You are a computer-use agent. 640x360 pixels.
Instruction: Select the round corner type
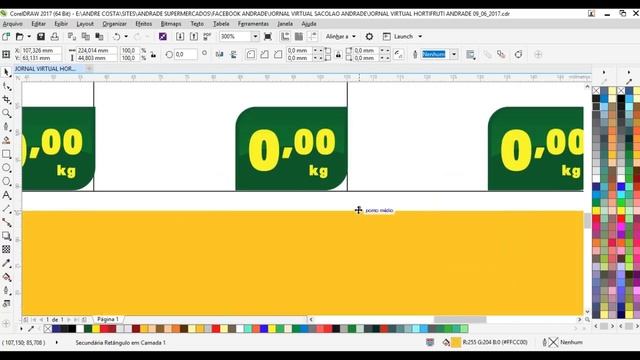point(251,54)
